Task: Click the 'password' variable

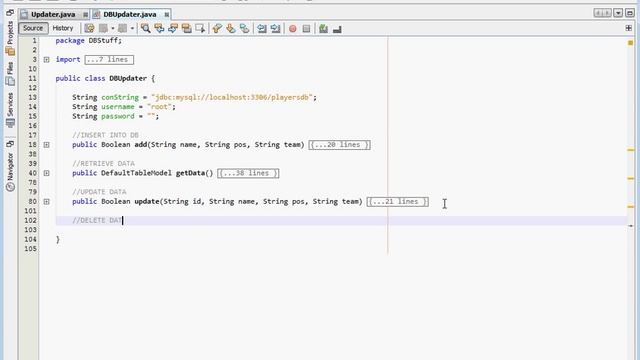Action: coord(118,116)
